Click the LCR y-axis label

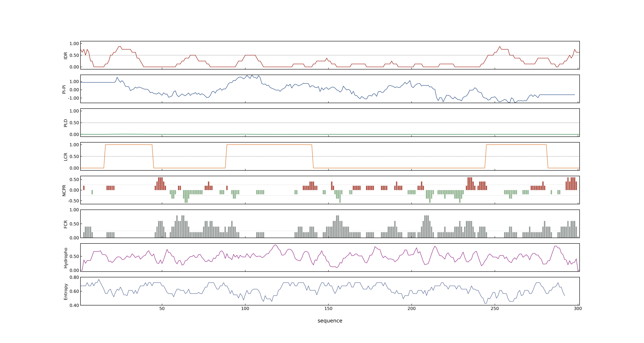[66, 157]
